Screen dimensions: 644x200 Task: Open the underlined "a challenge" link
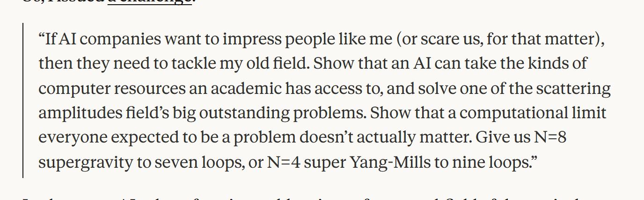[x=149, y=2]
